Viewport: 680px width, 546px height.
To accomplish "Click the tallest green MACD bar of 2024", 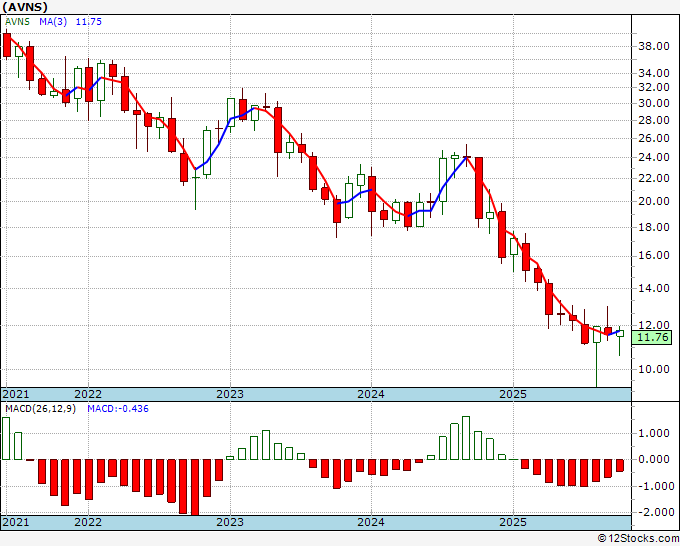I will (466, 438).
